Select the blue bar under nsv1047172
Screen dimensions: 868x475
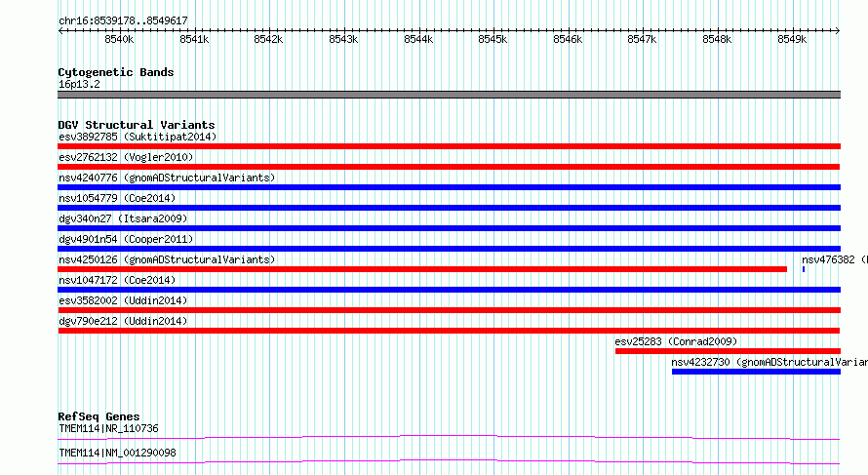pos(449,290)
